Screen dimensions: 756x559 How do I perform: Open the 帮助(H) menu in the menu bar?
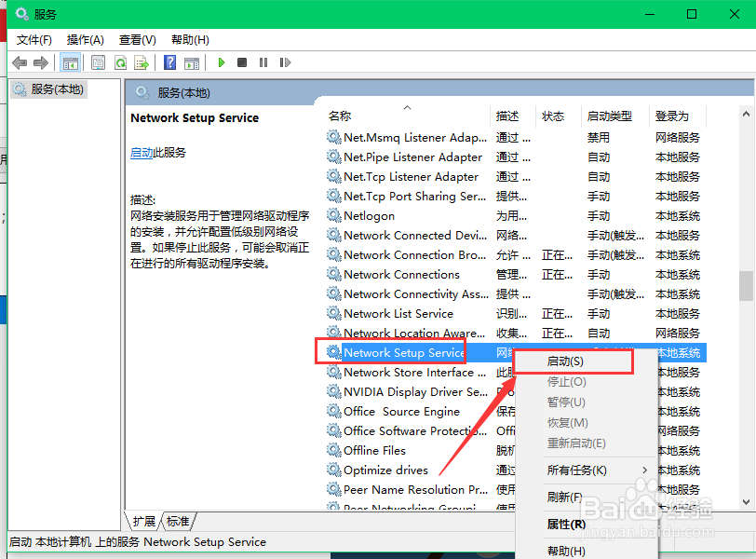(x=190, y=39)
